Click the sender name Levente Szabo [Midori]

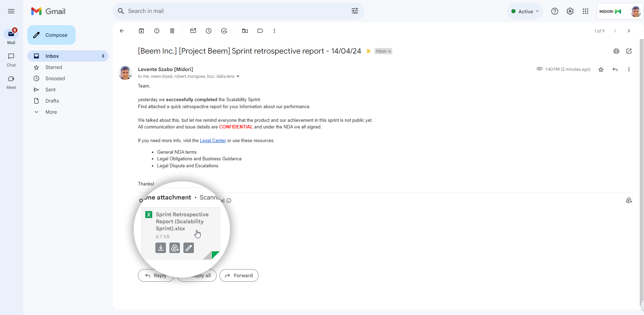166,69
